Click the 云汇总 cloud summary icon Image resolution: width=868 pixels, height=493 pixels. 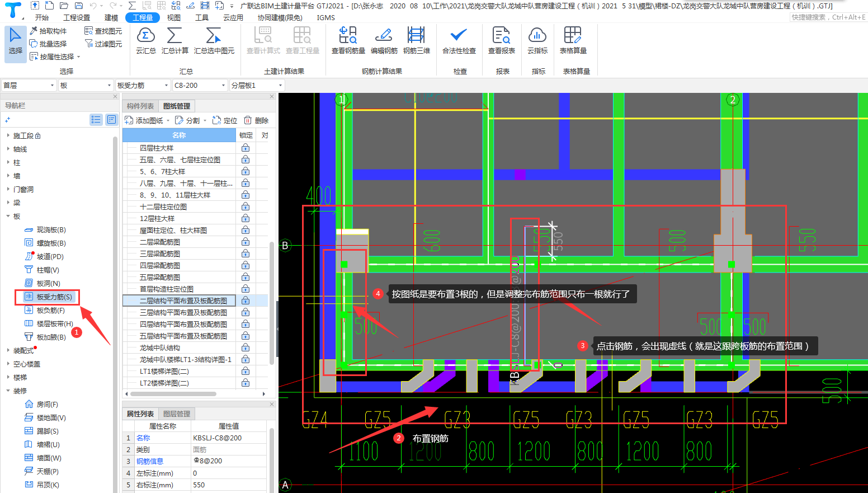click(x=145, y=41)
